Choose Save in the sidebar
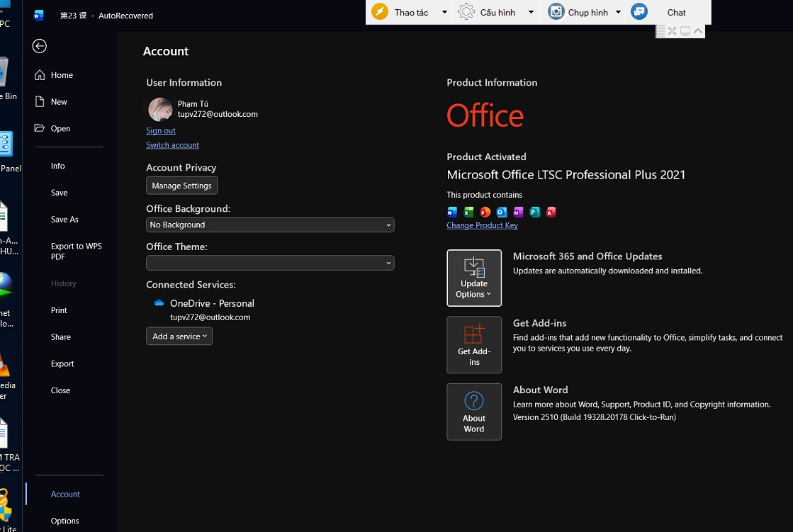Image resolution: width=793 pixels, height=532 pixels. pyautogui.click(x=59, y=193)
